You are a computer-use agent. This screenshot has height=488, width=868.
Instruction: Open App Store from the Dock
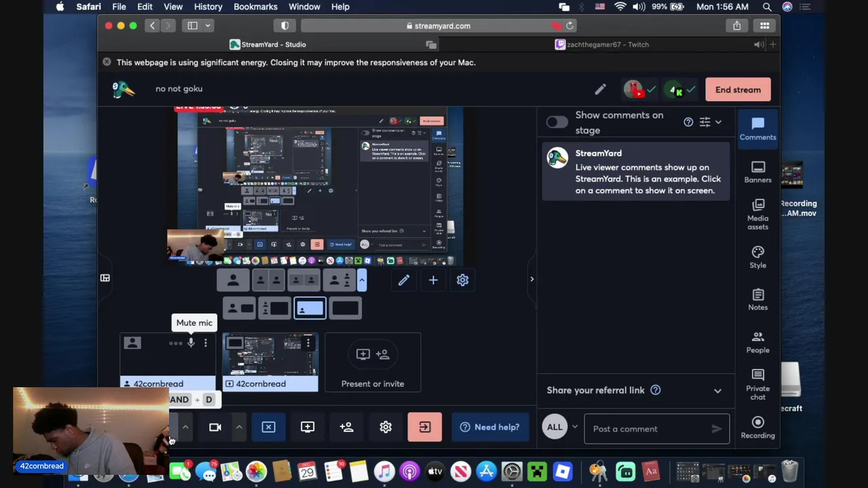pos(486,471)
